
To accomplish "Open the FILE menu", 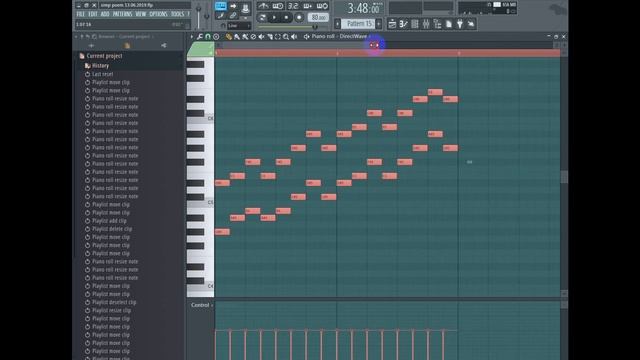I will tap(80, 14).
